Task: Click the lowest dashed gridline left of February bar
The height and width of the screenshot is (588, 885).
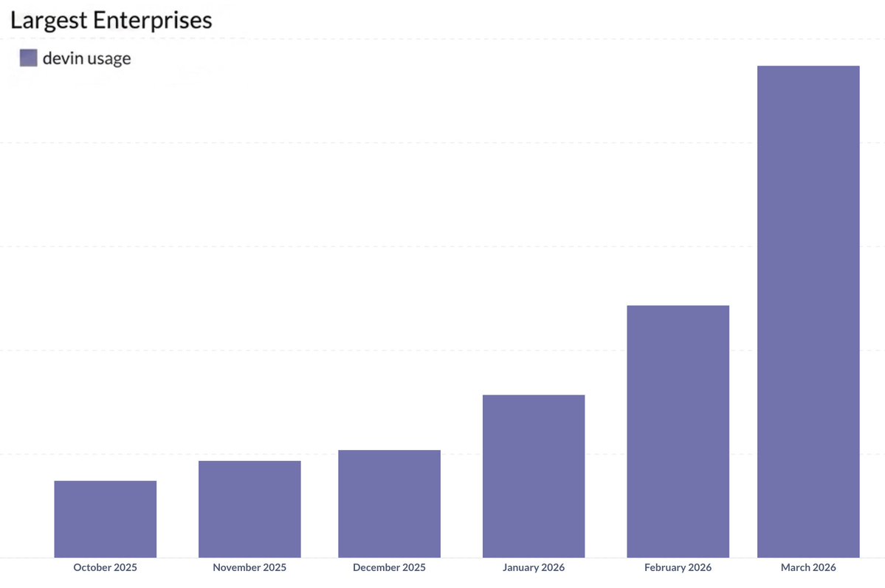Action: [x=605, y=454]
